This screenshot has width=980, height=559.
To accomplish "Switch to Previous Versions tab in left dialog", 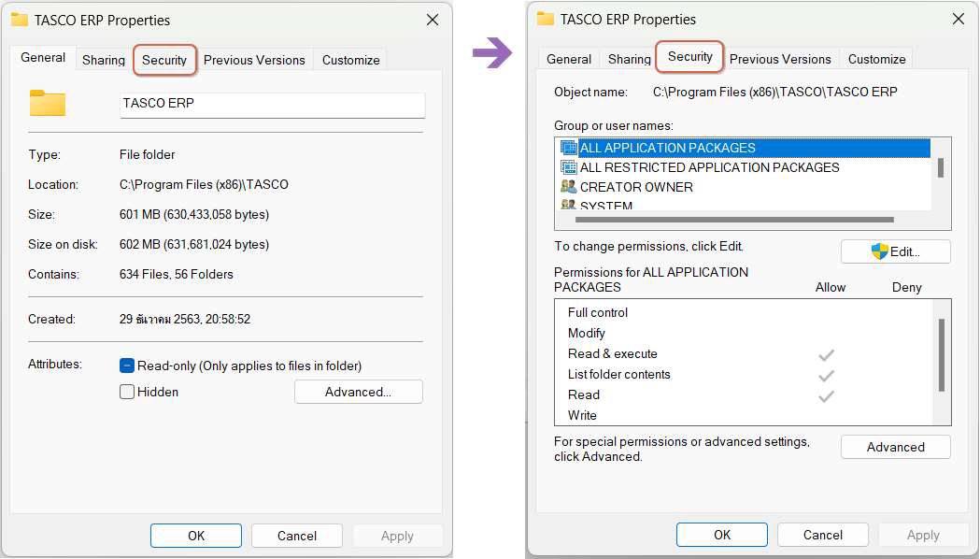I will point(254,60).
